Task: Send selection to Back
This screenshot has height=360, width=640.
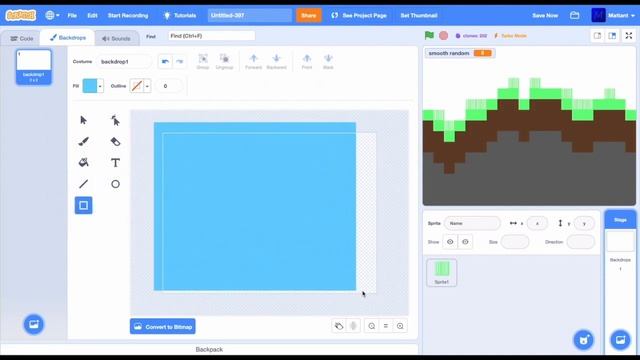Action: tap(328, 62)
